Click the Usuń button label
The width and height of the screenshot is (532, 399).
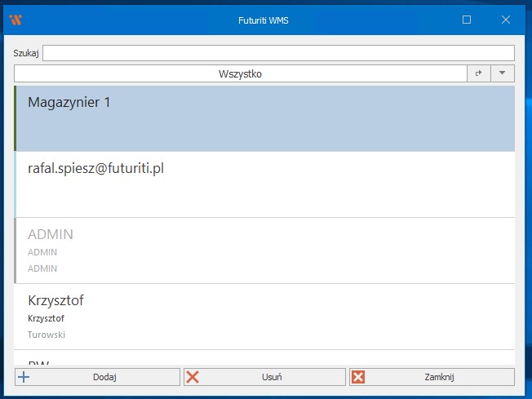273,377
